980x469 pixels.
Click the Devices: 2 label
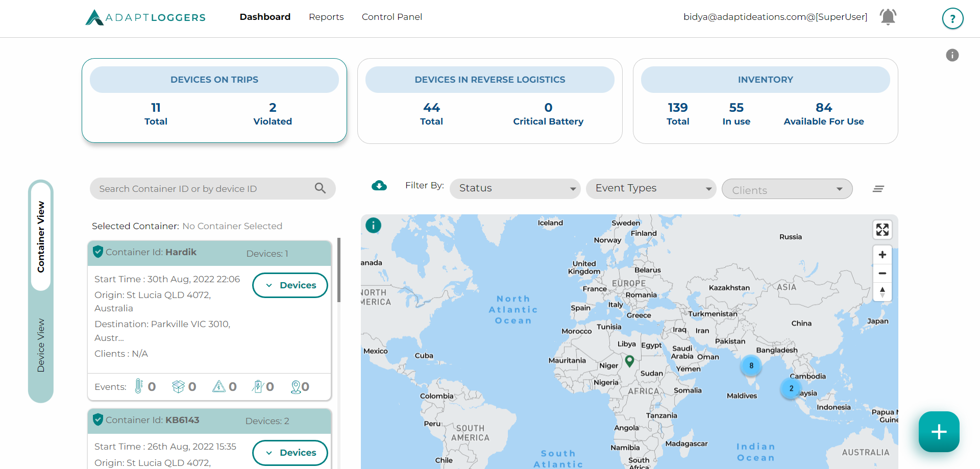[267, 421]
